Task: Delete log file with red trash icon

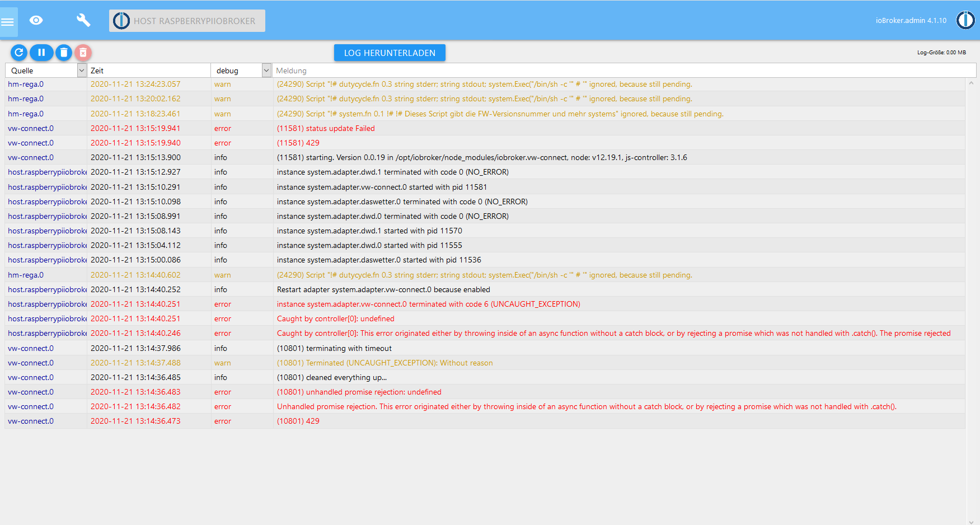Action: tap(83, 53)
